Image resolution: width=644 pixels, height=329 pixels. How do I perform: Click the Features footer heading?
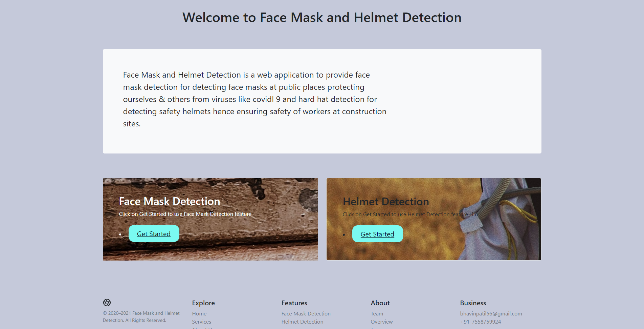click(x=294, y=303)
